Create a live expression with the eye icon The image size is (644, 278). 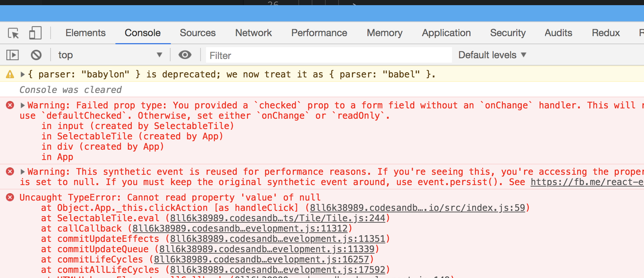185,55
